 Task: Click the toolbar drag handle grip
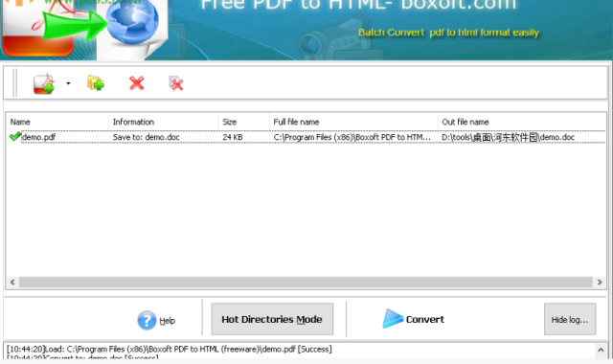point(15,82)
